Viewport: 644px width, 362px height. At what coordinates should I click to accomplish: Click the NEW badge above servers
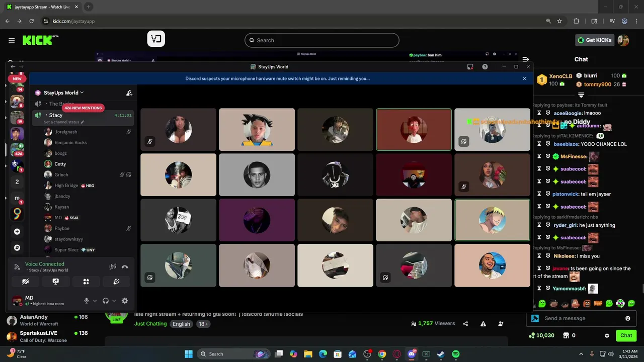tap(17, 78)
